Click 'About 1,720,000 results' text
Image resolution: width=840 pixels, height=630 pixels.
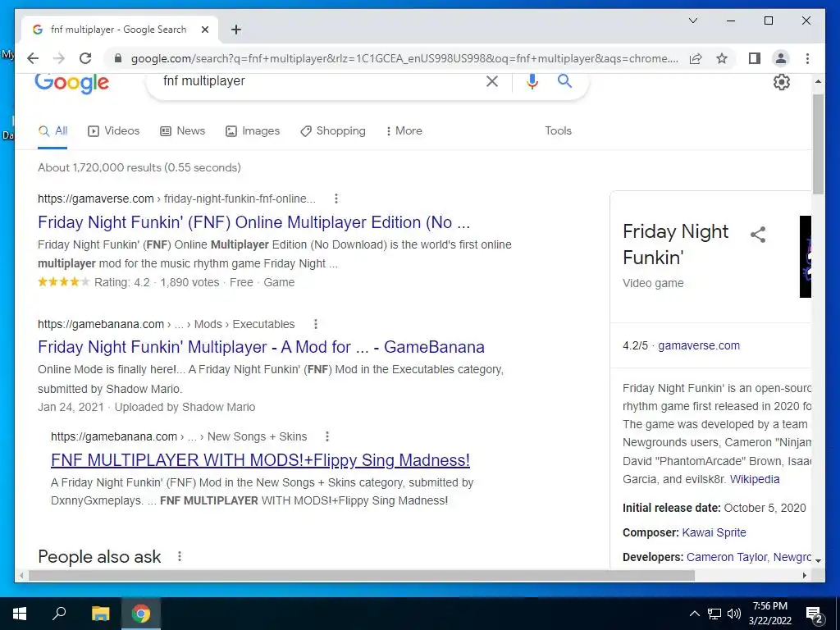click(139, 167)
